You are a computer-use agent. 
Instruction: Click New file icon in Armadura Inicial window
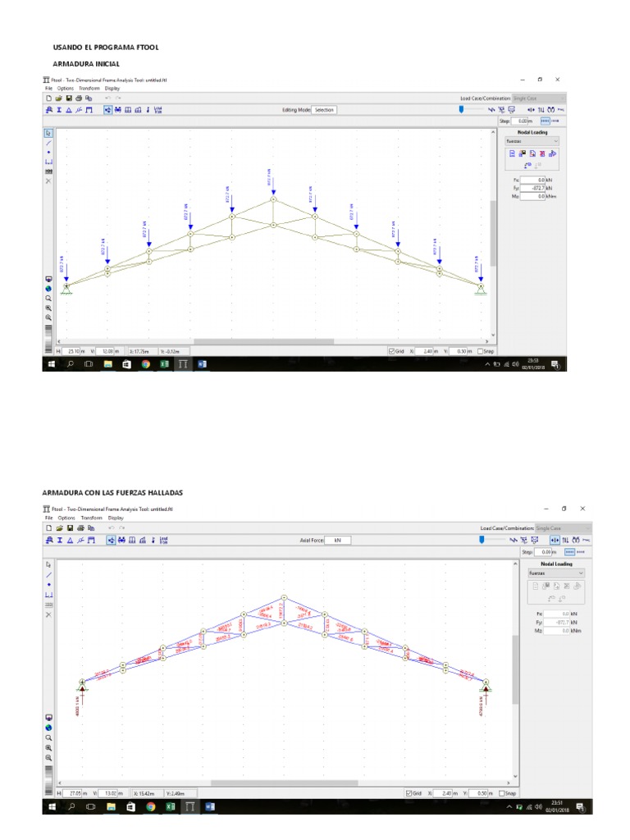pyautogui.click(x=48, y=98)
